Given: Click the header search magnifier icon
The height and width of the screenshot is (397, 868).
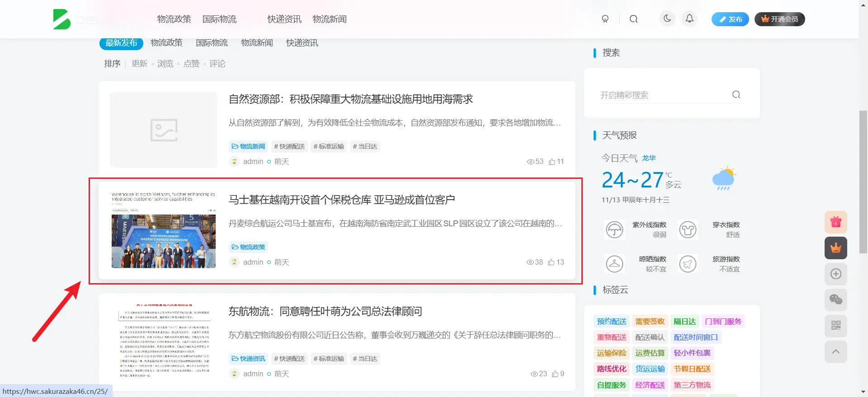Looking at the screenshot, I should (633, 19).
